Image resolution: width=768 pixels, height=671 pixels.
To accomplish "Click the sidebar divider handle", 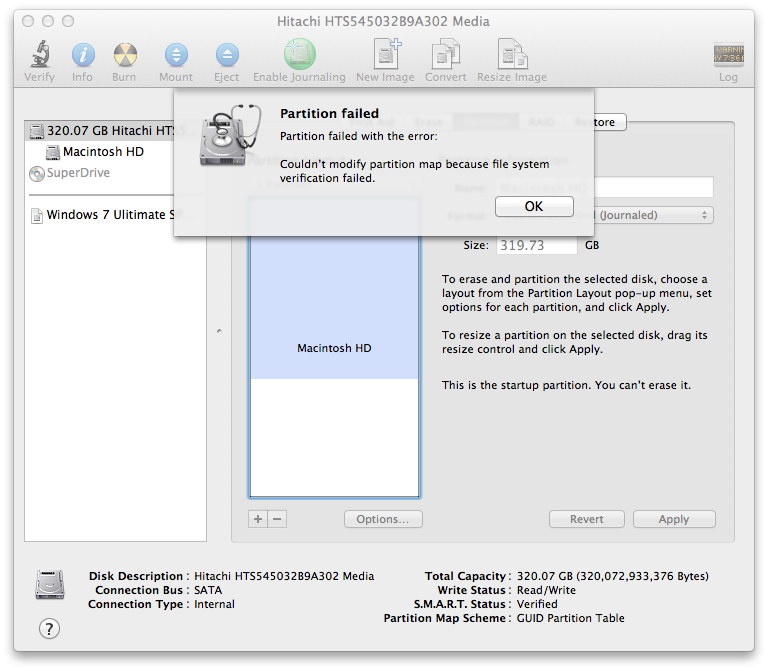I will coord(219,331).
